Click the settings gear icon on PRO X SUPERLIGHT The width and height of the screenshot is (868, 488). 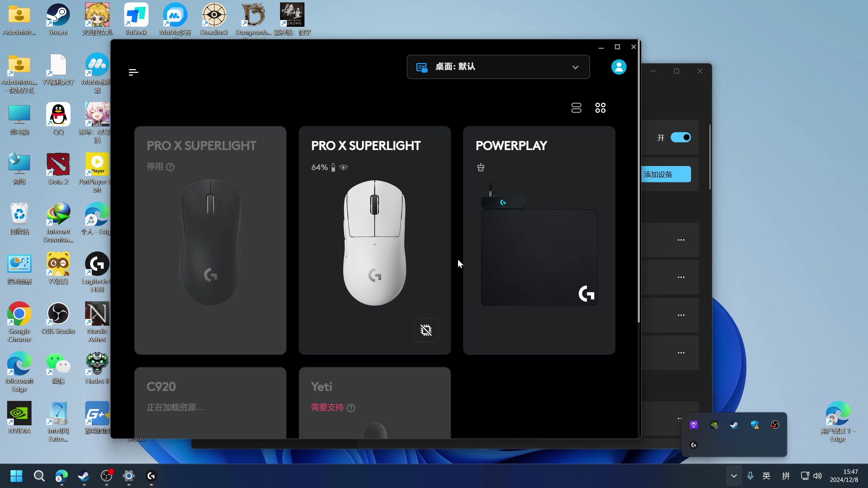pos(426,330)
